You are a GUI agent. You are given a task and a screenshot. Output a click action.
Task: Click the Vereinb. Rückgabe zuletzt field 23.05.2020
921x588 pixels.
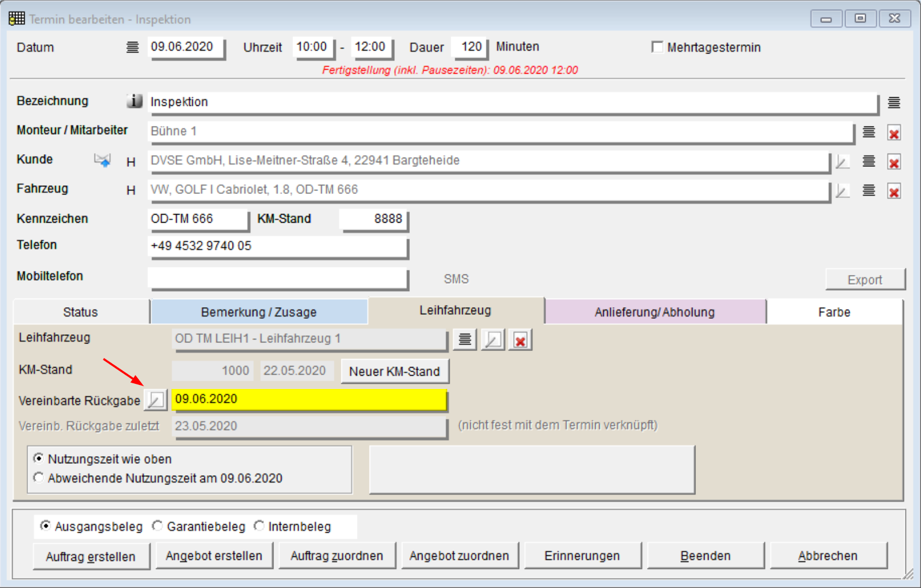(309, 426)
